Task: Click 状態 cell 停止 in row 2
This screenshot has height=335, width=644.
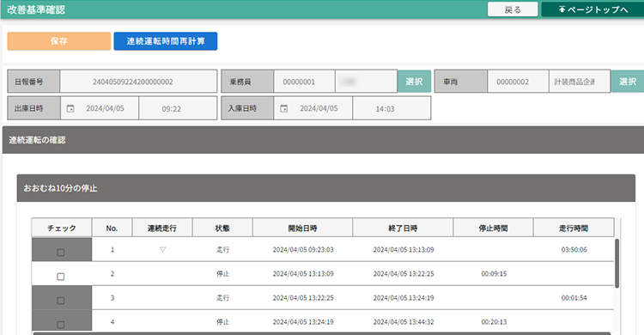Action: coord(222,274)
